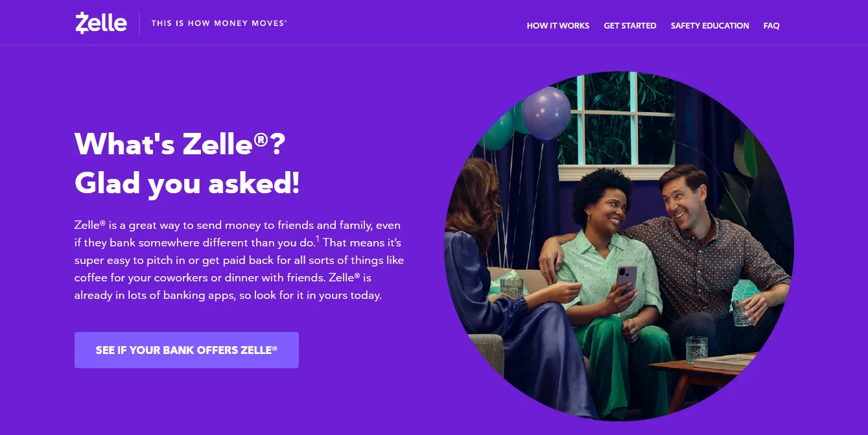Open the SAFETY EDUCATION nav link
The width and height of the screenshot is (868, 435).
tap(710, 26)
